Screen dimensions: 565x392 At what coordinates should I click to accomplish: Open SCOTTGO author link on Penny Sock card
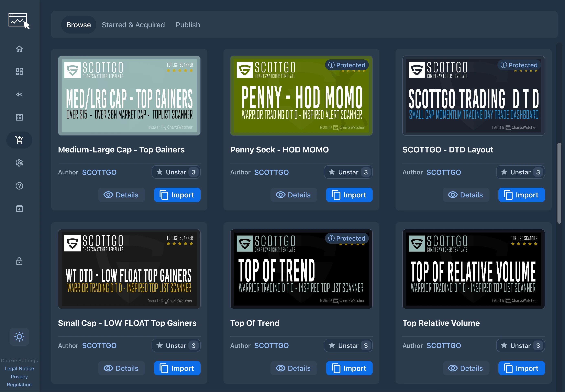272,172
